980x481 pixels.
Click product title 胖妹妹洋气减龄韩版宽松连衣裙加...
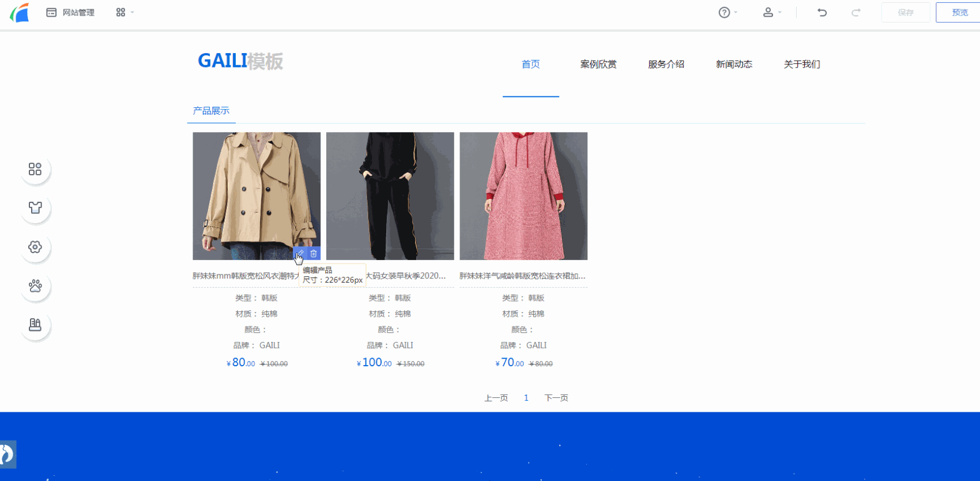pos(522,276)
